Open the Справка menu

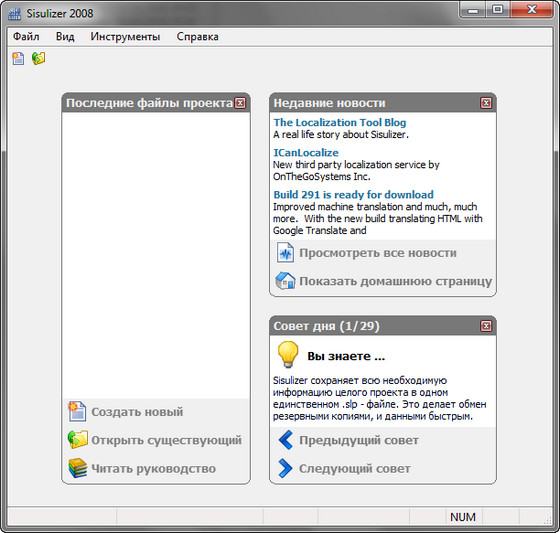pyautogui.click(x=197, y=36)
